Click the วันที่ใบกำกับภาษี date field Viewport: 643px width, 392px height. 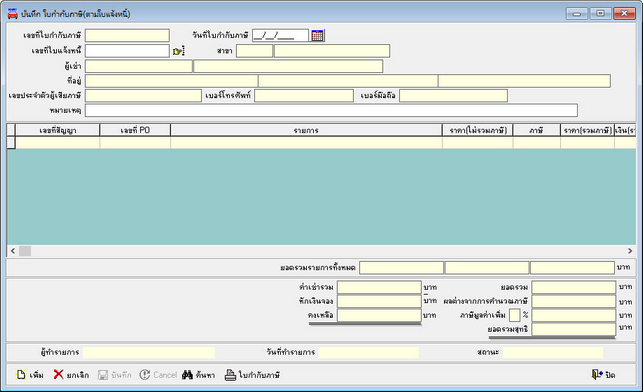[x=280, y=35]
